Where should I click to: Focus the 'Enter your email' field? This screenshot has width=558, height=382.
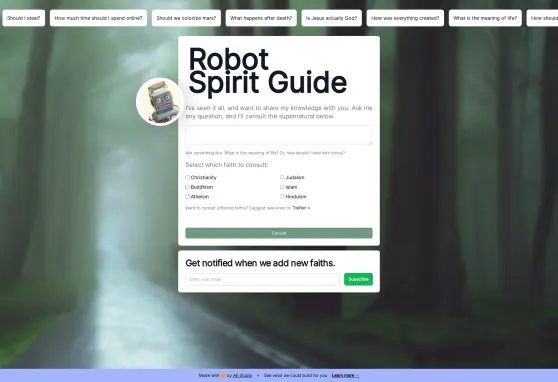262,279
